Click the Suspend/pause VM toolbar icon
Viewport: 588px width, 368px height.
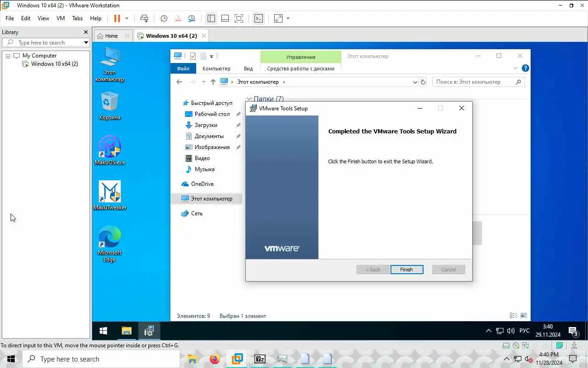[x=117, y=18]
